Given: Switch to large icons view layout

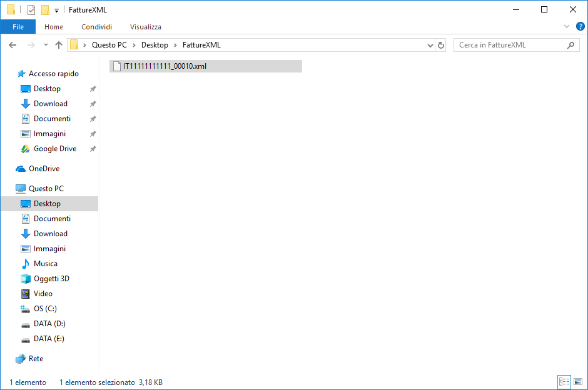Looking at the screenshot, I should pos(577,382).
